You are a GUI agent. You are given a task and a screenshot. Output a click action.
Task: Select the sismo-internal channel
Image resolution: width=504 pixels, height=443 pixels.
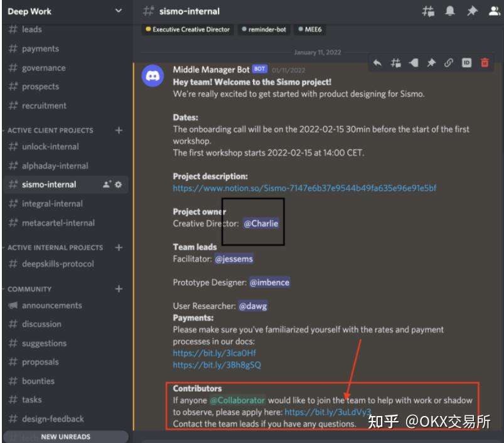click(x=65, y=184)
